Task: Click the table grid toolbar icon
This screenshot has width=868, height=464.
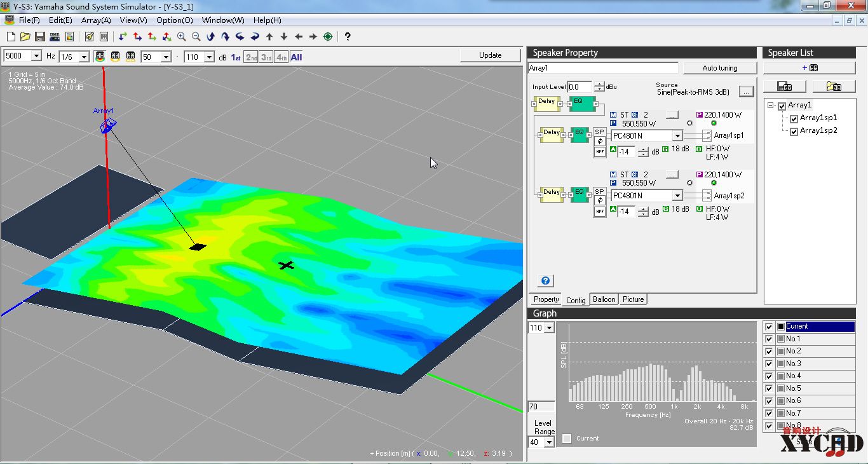Action: pyautogui.click(x=104, y=37)
